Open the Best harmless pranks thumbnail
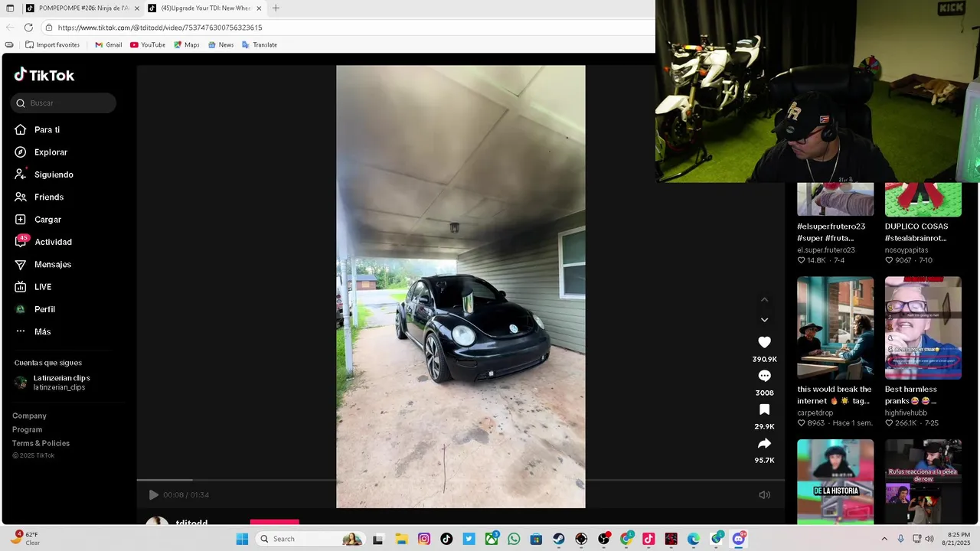This screenshot has height=551, width=980. tap(923, 328)
